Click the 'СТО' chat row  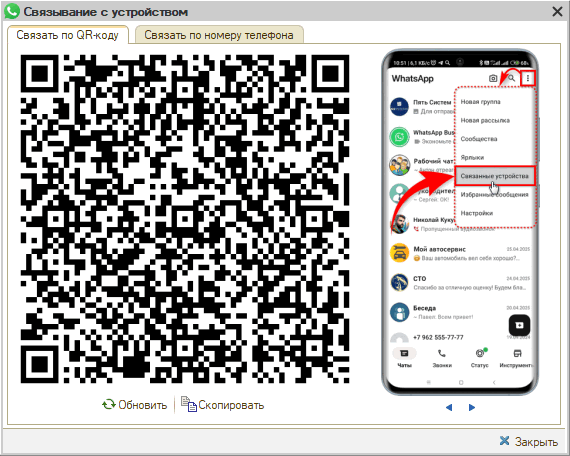[460, 283]
